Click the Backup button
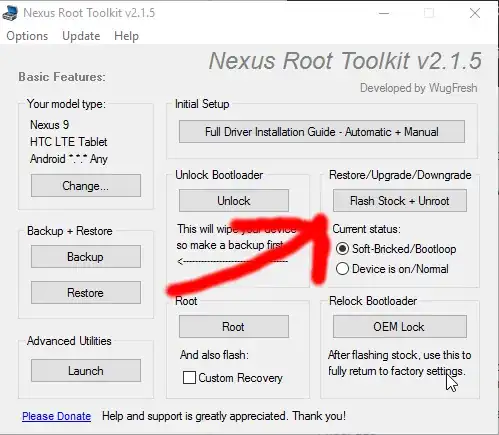This screenshot has height=435, width=499. tap(86, 257)
